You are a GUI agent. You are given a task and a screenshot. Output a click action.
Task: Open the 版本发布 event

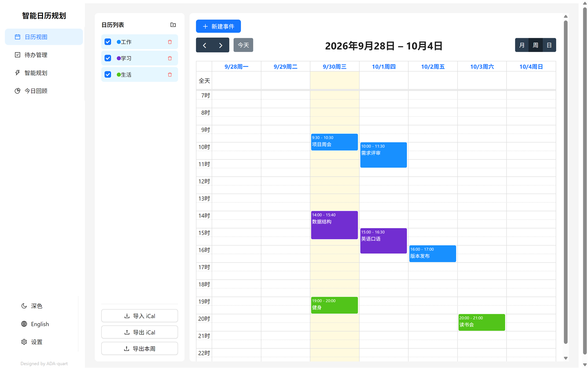click(433, 254)
